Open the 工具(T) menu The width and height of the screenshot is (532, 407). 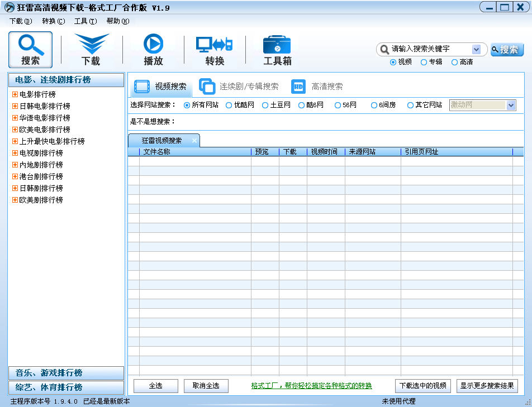click(85, 21)
